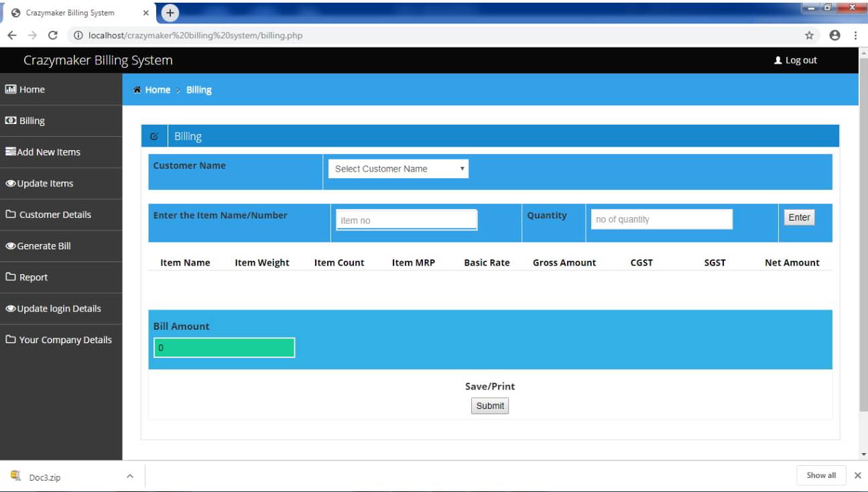Click the user icon next to Log out
The image size is (868, 492).
click(778, 60)
